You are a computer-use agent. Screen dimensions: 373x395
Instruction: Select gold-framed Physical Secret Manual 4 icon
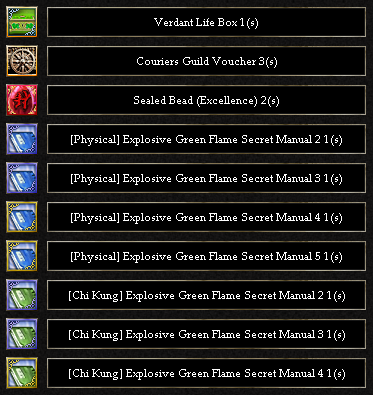click(22, 217)
